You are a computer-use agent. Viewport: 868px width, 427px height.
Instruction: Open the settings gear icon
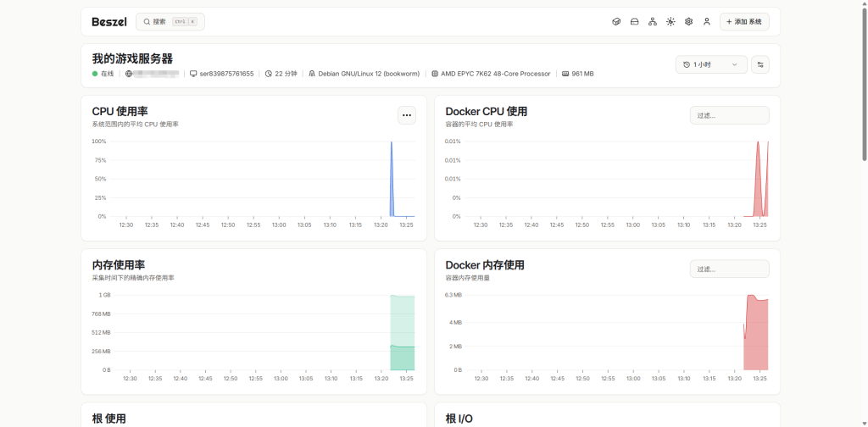(x=688, y=21)
